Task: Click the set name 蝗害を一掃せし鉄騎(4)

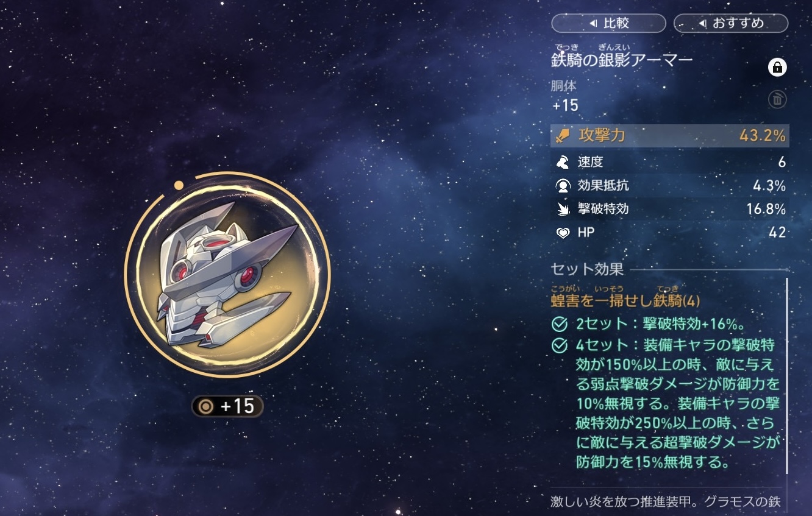Action: (625, 301)
